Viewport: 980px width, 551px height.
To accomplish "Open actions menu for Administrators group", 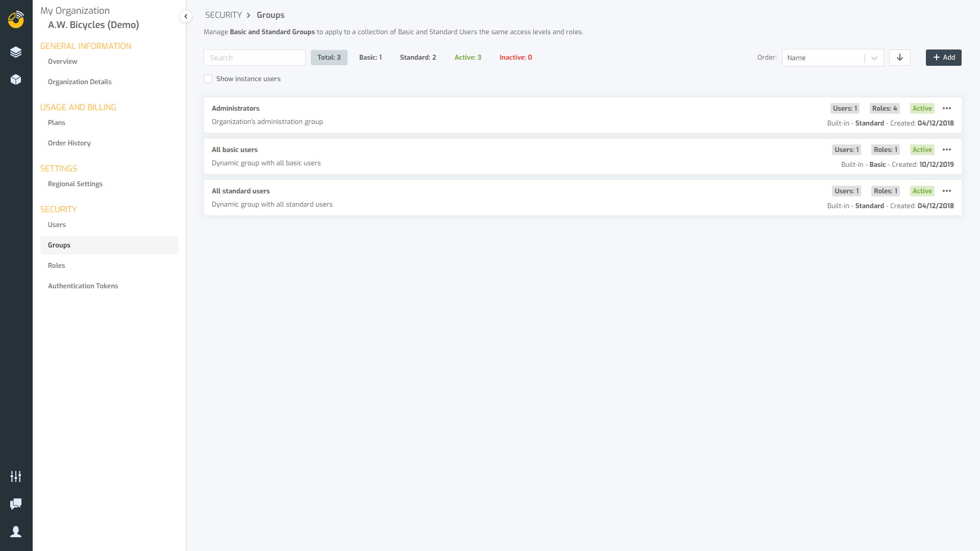I will coord(947,108).
